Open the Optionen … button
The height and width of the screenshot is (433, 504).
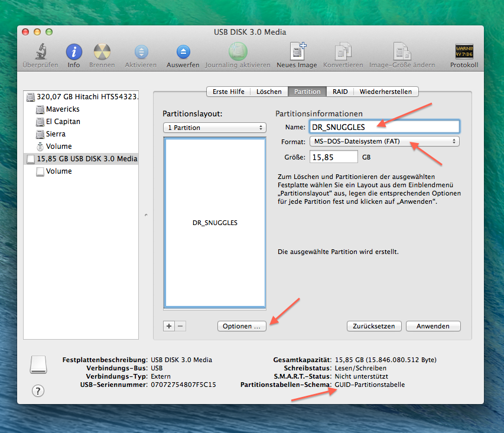pyautogui.click(x=242, y=326)
